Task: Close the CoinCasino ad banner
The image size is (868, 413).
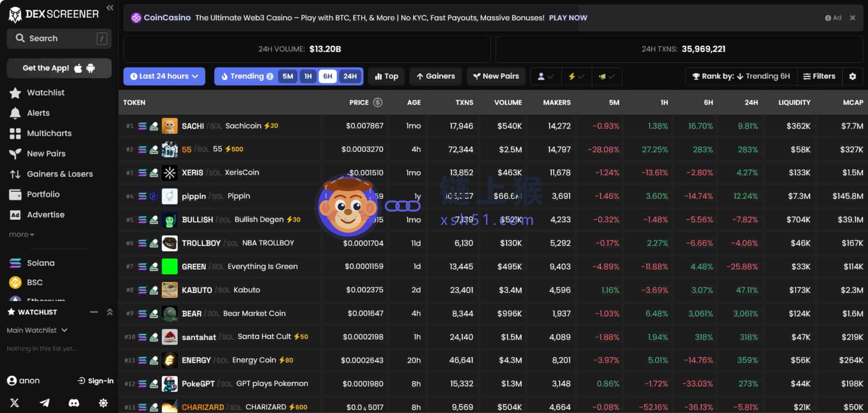Action: pos(852,18)
